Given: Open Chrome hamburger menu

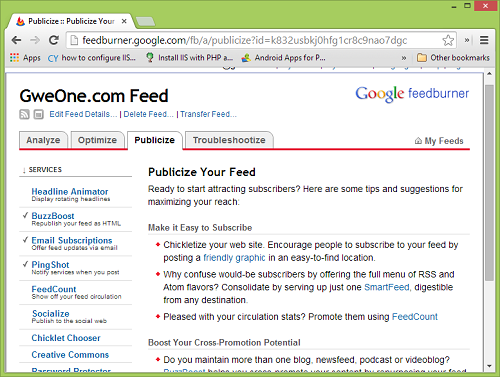Looking at the screenshot, I should click(x=484, y=40).
